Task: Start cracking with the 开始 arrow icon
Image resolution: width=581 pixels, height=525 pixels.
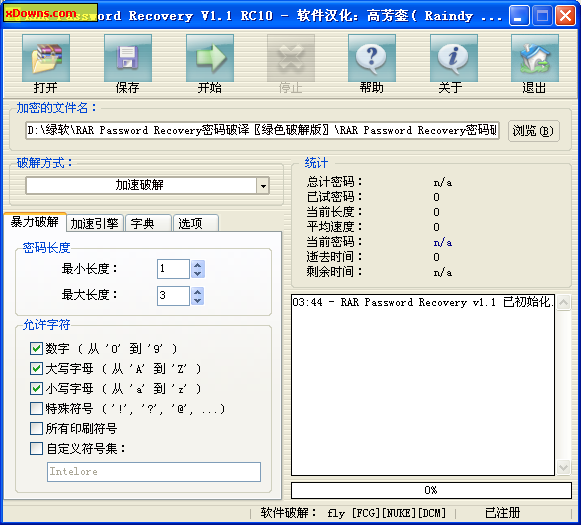Action: click(x=210, y=58)
